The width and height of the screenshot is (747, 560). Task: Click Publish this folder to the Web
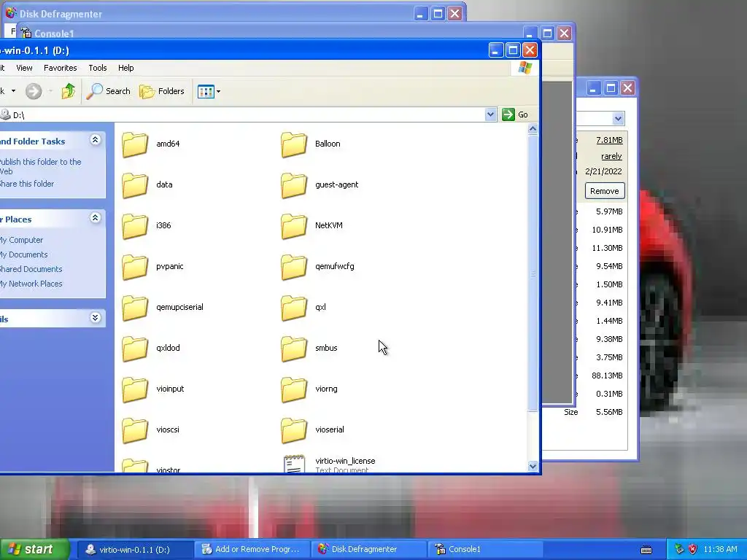point(41,167)
